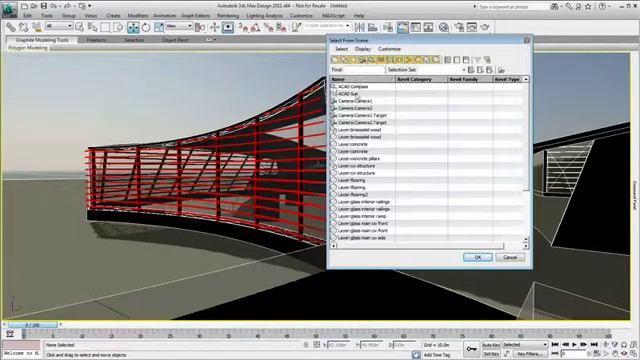Click the Select None icon in dialog

coord(457,60)
